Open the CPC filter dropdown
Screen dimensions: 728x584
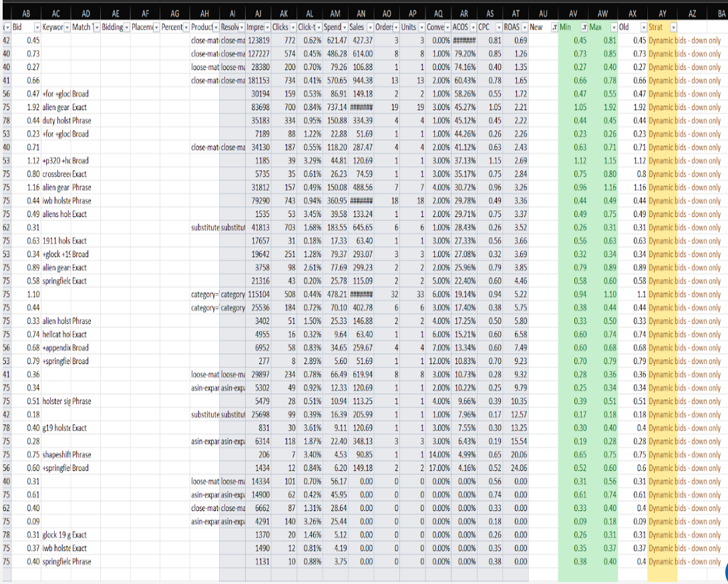coord(498,27)
